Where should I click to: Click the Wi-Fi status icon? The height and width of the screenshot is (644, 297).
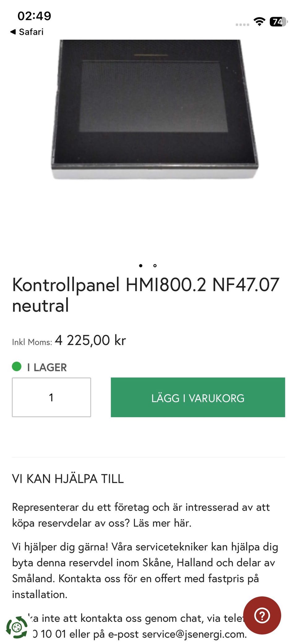(x=259, y=21)
